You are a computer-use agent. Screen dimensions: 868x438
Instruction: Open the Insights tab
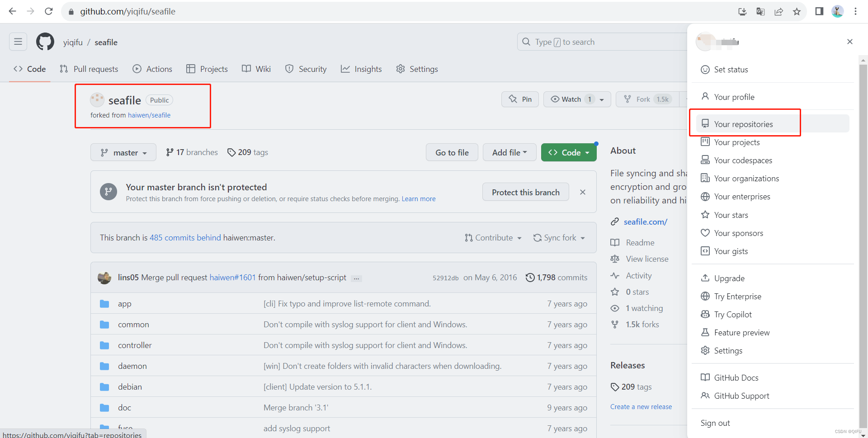tap(361, 69)
